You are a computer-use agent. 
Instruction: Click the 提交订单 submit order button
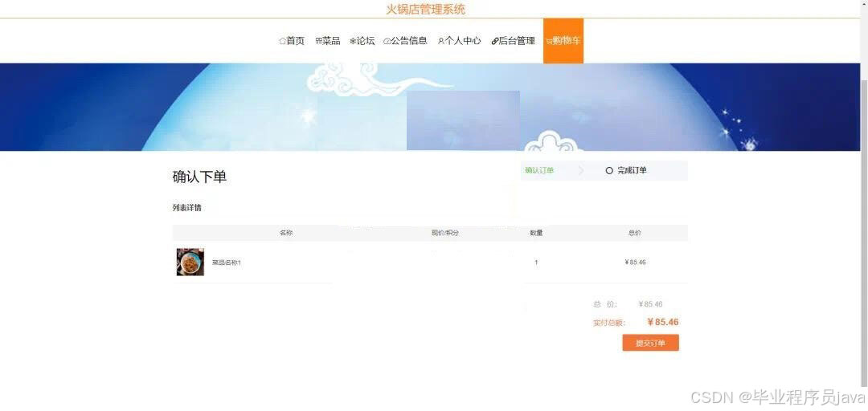click(x=650, y=343)
